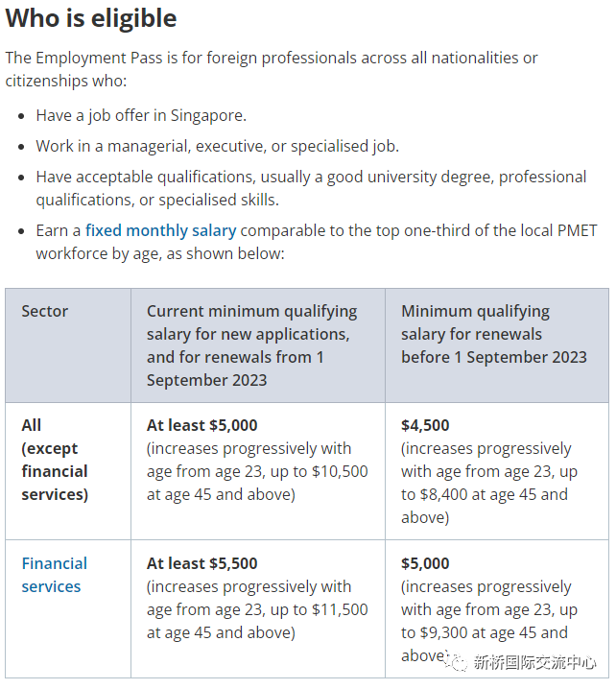This screenshot has width=616, height=689.
Task: Click the "Work in a managerial" bullet text
Action: (x=217, y=146)
